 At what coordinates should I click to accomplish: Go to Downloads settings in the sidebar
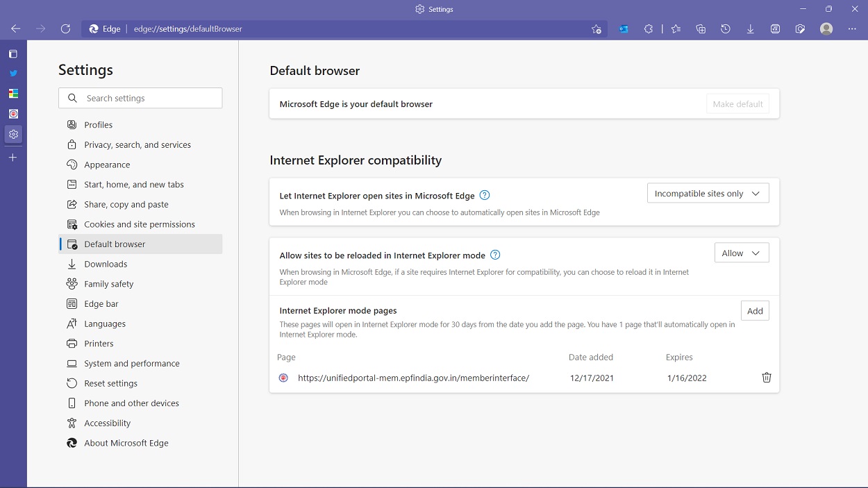tap(140, 264)
